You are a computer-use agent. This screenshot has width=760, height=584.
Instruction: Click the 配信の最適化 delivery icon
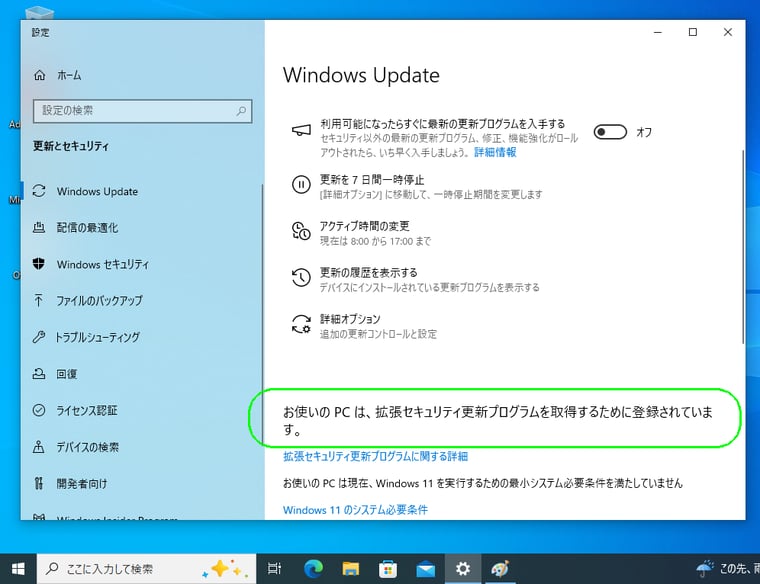click(x=39, y=227)
